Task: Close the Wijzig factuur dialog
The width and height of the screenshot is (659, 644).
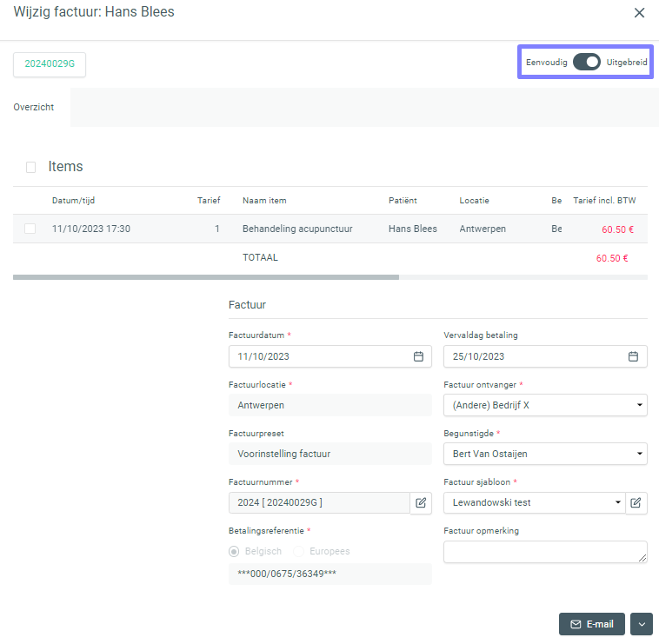Action: point(639,13)
